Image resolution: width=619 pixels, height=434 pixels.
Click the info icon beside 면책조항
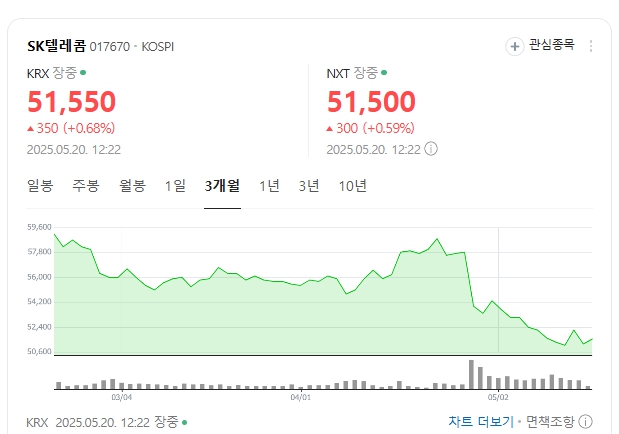[585, 422]
